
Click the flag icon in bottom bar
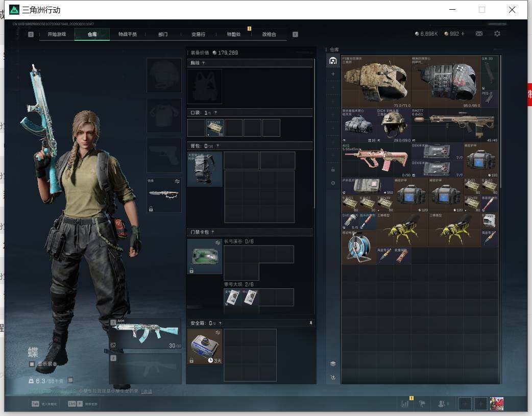[422, 404]
